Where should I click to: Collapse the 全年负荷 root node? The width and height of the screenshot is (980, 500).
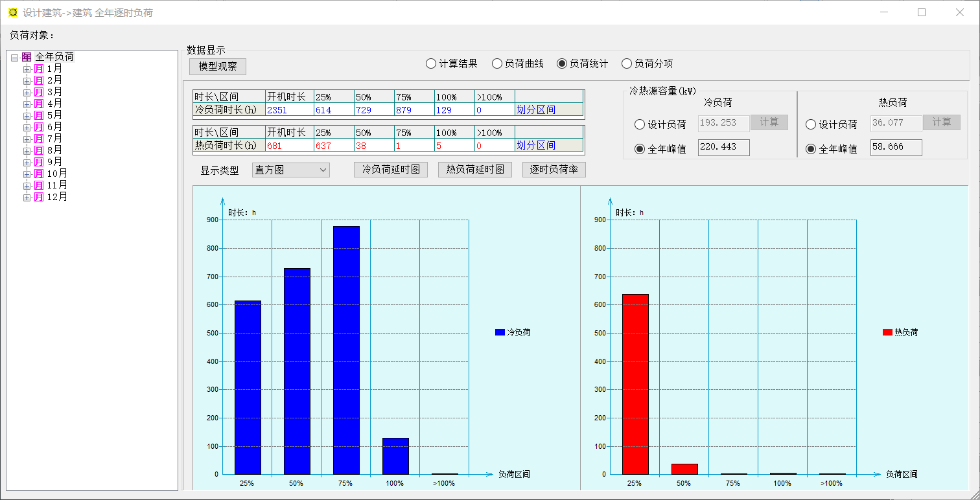(14, 58)
